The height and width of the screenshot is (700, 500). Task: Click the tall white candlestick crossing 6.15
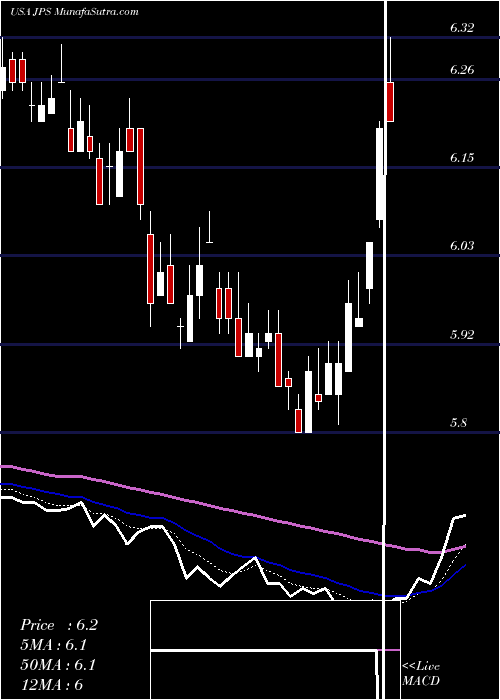(380, 174)
